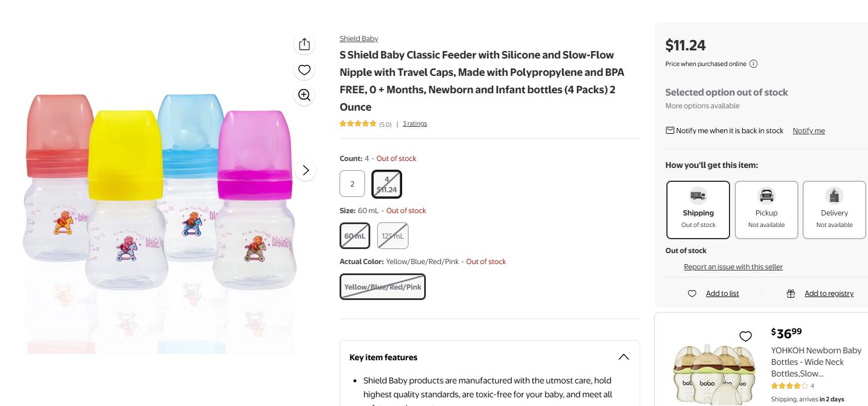868x406 pixels.
Task: Click the Notify me link
Action: pos(808,131)
